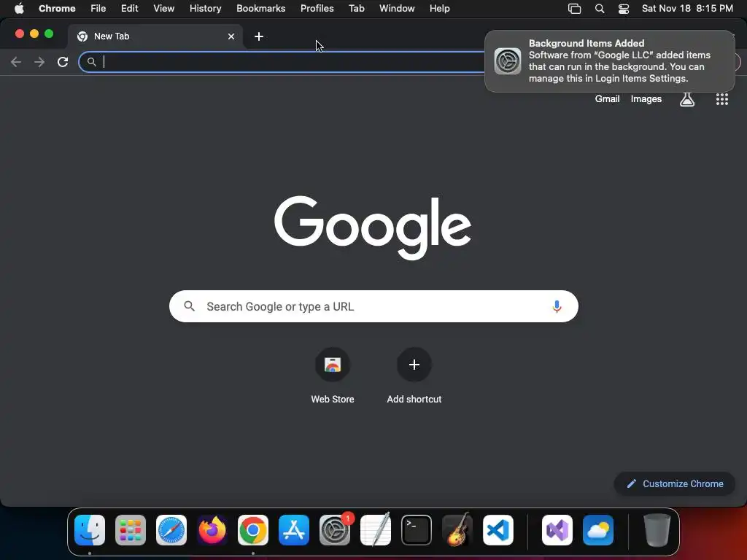Open Control Center in menu bar
Viewport: 747px width, 560px height.
point(624,9)
